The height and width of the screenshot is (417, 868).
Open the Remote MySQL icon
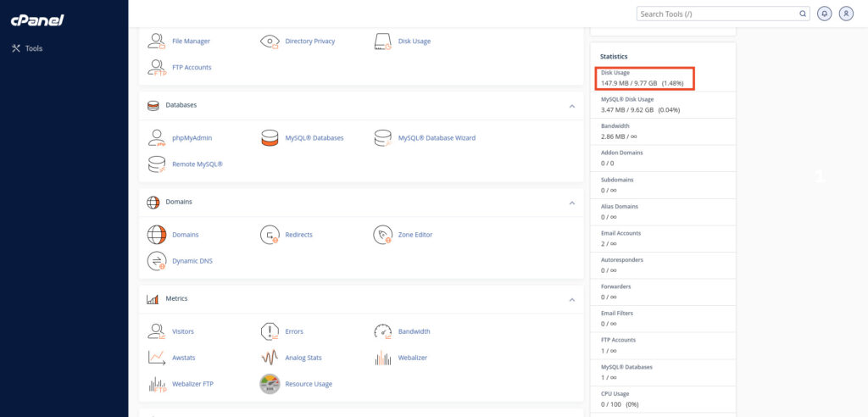tap(157, 164)
